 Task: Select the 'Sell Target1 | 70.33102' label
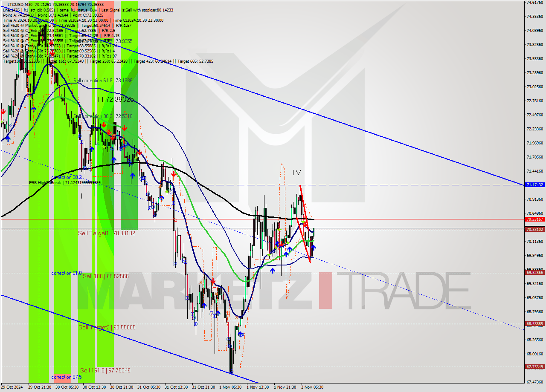(107, 233)
